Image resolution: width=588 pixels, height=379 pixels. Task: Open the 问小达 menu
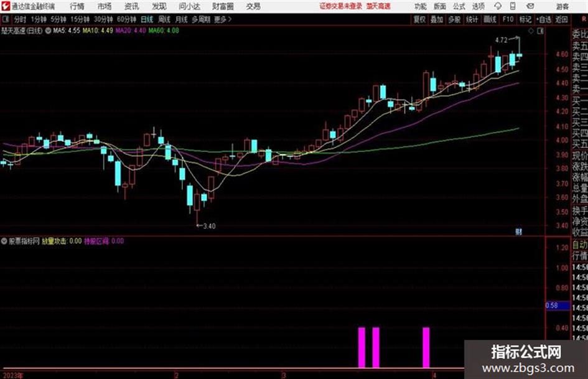tap(189, 6)
